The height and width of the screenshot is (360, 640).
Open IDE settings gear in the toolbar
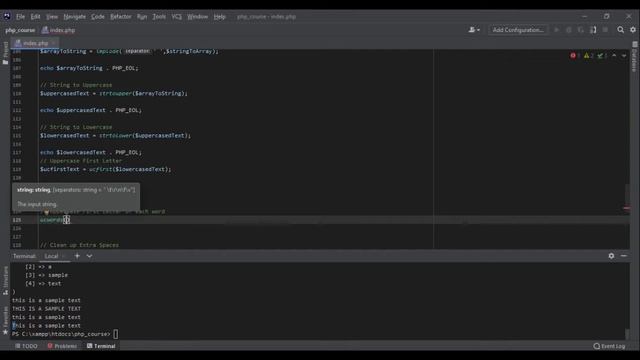(633, 30)
